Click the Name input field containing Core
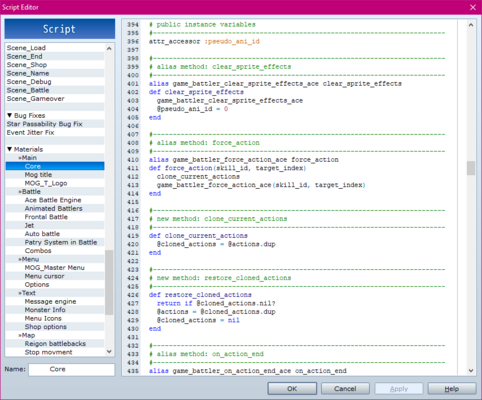 [71, 369]
